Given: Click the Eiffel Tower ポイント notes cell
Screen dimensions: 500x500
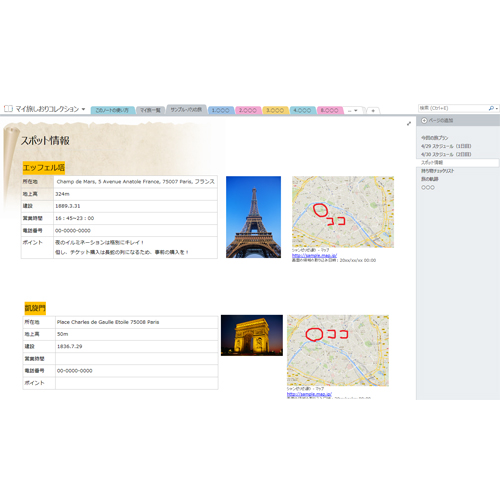Looking at the screenshot, I should [135, 247].
